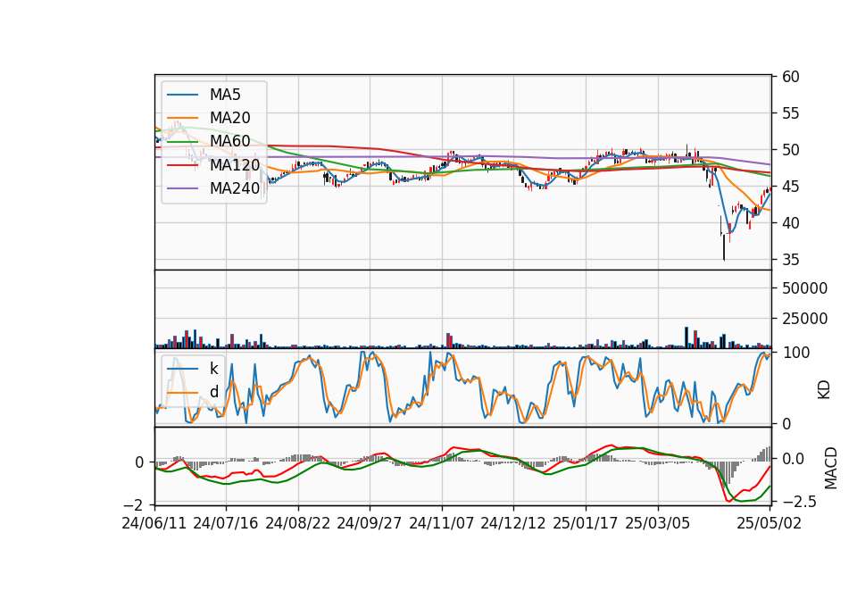Click the volume axis value 25000
Viewport: 857px width, 616px height.
pyautogui.click(x=804, y=319)
